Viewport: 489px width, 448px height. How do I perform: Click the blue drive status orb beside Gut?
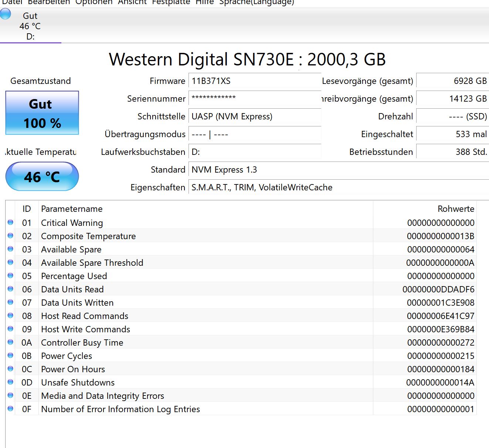point(5,14)
